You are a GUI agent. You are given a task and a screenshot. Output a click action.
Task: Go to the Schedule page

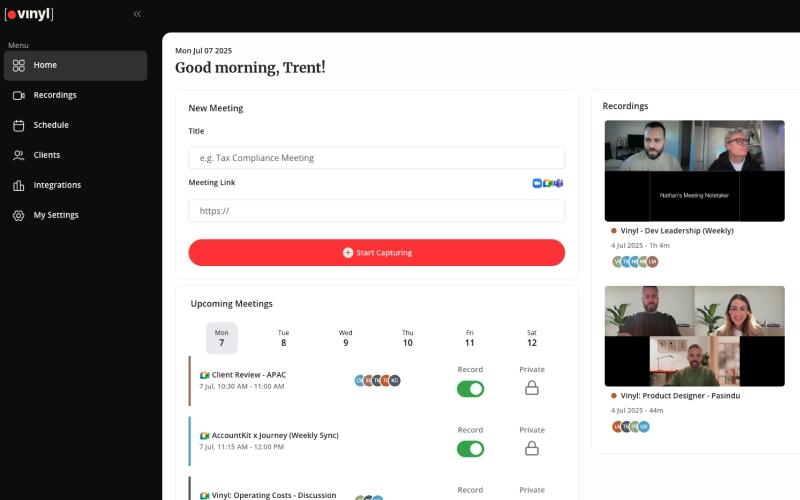(x=76, y=125)
